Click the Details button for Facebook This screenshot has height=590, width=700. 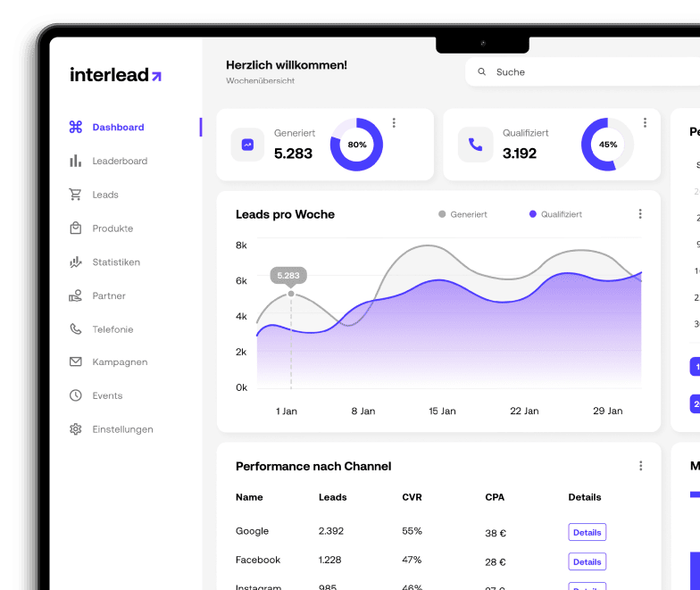(x=587, y=561)
